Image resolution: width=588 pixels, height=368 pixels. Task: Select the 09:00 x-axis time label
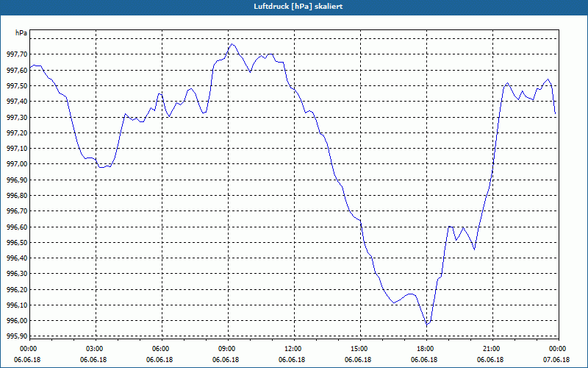click(226, 349)
